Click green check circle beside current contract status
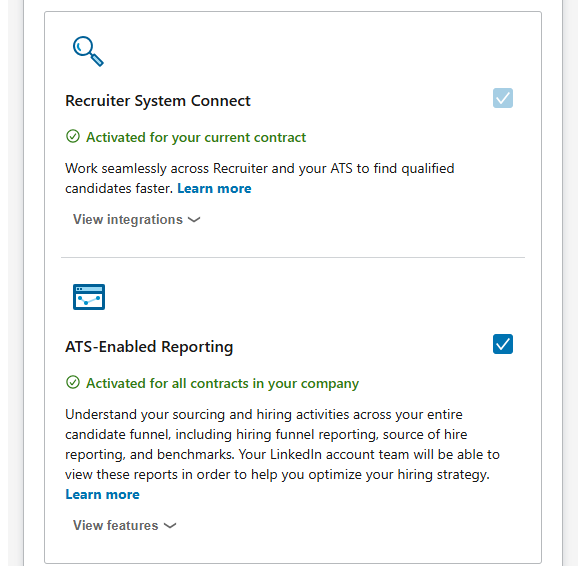 coord(73,136)
